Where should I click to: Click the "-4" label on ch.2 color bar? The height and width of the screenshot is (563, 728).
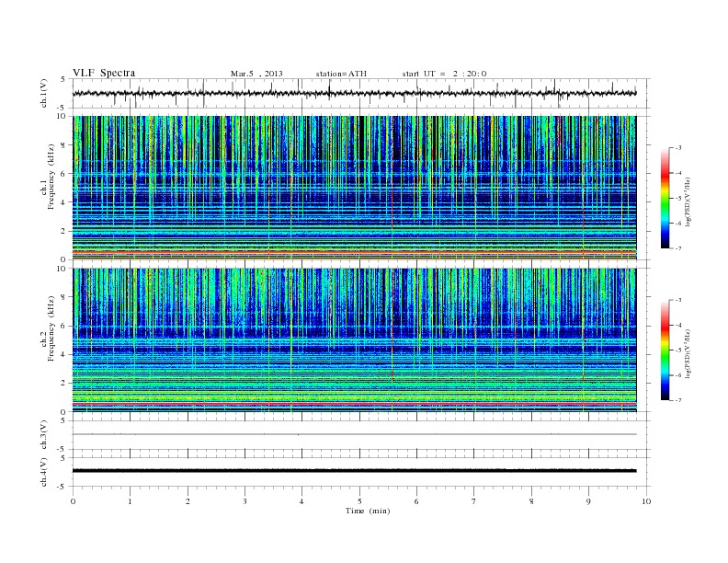(x=678, y=325)
